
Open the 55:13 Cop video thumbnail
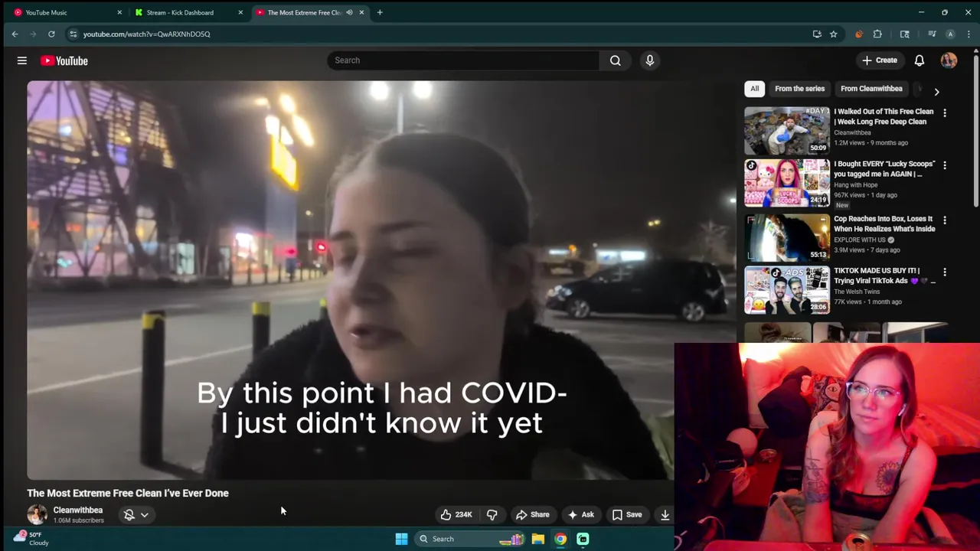click(x=787, y=237)
